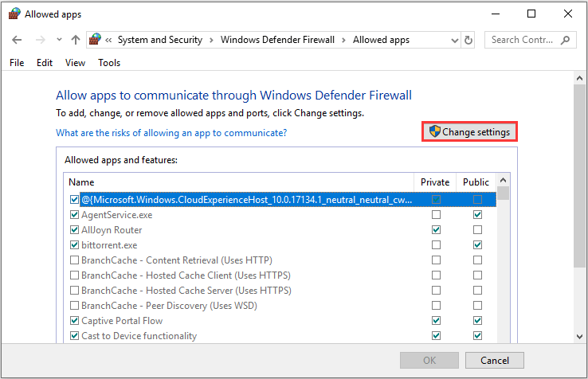Click the breadcrumb overflow chevrons

108,40
